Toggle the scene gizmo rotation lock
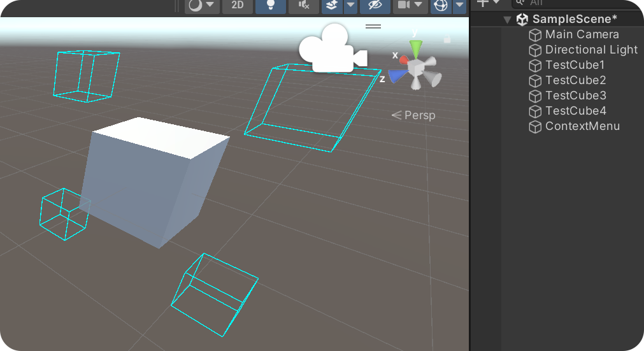 click(x=447, y=39)
